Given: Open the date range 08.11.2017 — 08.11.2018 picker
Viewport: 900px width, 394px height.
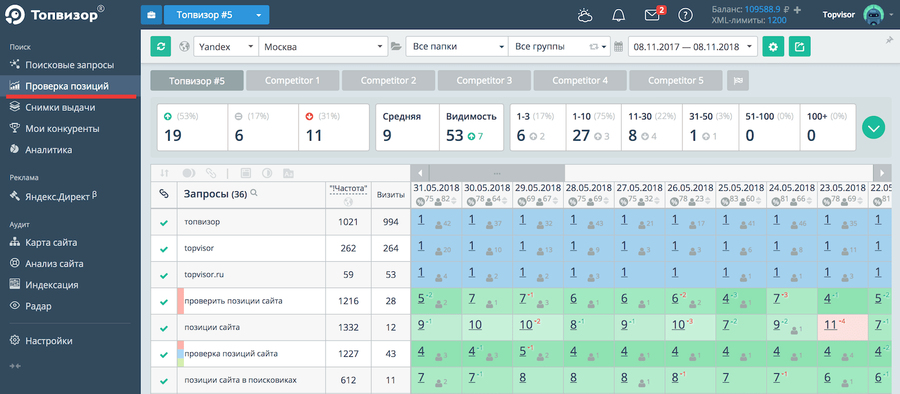Looking at the screenshot, I should point(693,47).
